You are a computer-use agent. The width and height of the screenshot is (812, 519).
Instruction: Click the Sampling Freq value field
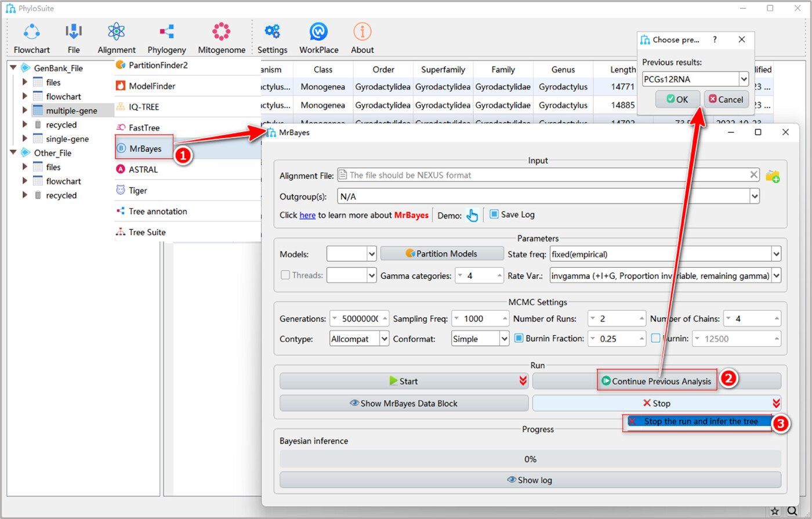click(480, 318)
